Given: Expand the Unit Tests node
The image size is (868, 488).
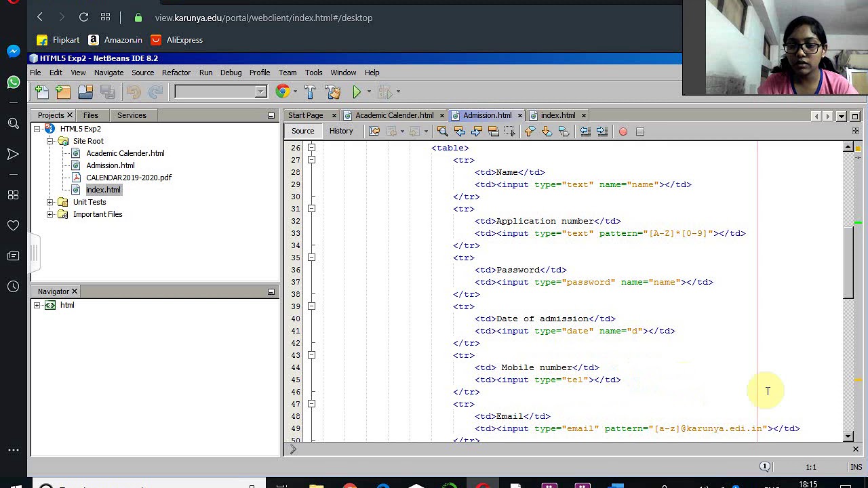Looking at the screenshot, I should (50, 202).
